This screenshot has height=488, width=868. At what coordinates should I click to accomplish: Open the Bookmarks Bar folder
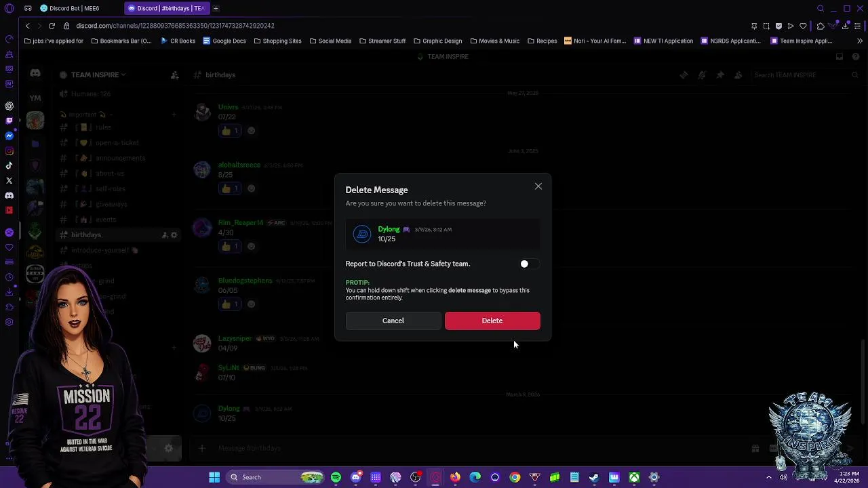(x=121, y=41)
